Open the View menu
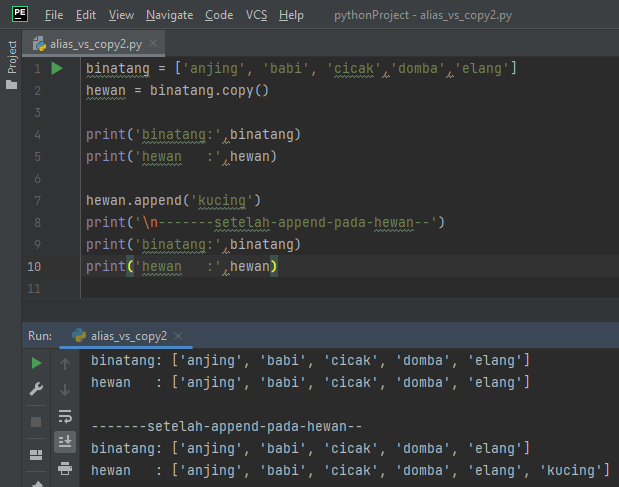This screenshot has width=619, height=487. pyautogui.click(x=121, y=15)
